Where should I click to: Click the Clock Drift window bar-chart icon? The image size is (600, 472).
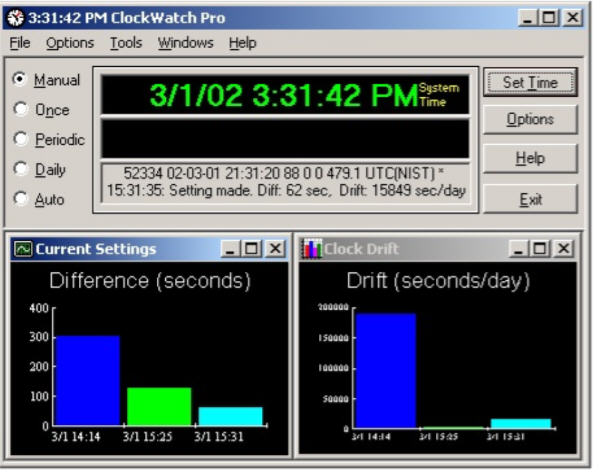pos(312,249)
